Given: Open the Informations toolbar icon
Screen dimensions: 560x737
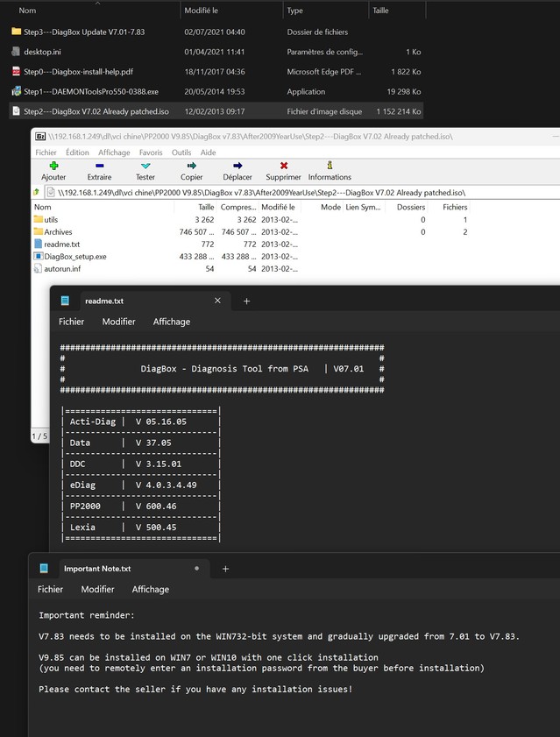Looking at the screenshot, I should (x=330, y=165).
